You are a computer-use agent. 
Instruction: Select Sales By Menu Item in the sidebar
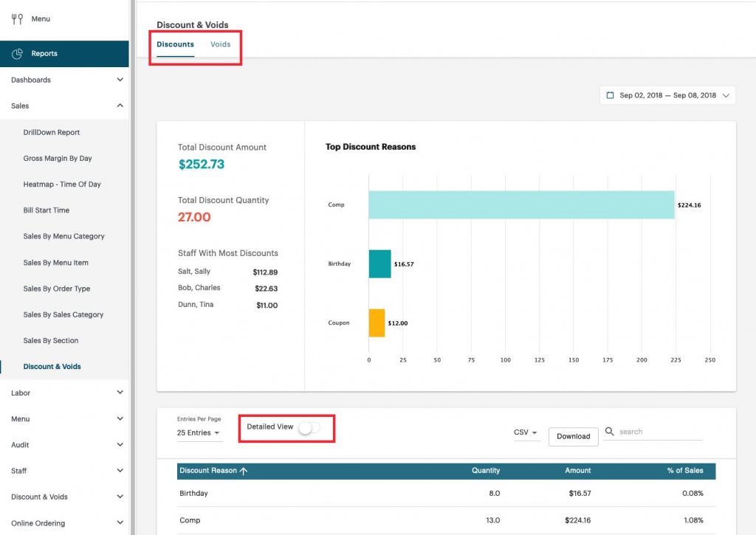[57, 263]
